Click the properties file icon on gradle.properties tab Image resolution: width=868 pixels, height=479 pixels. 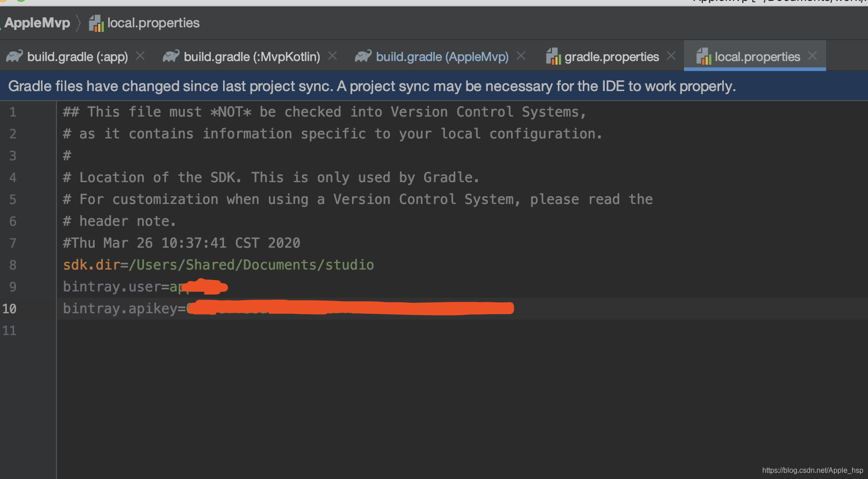pos(553,56)
